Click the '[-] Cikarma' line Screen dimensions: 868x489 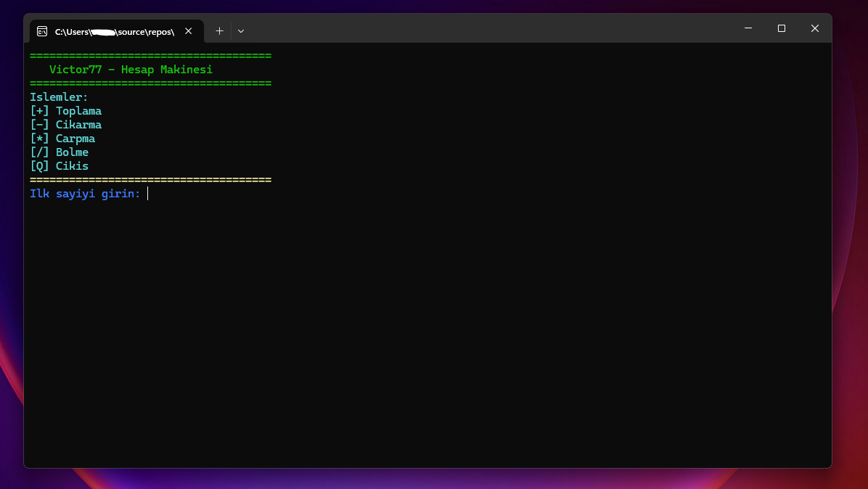point(66,125)
